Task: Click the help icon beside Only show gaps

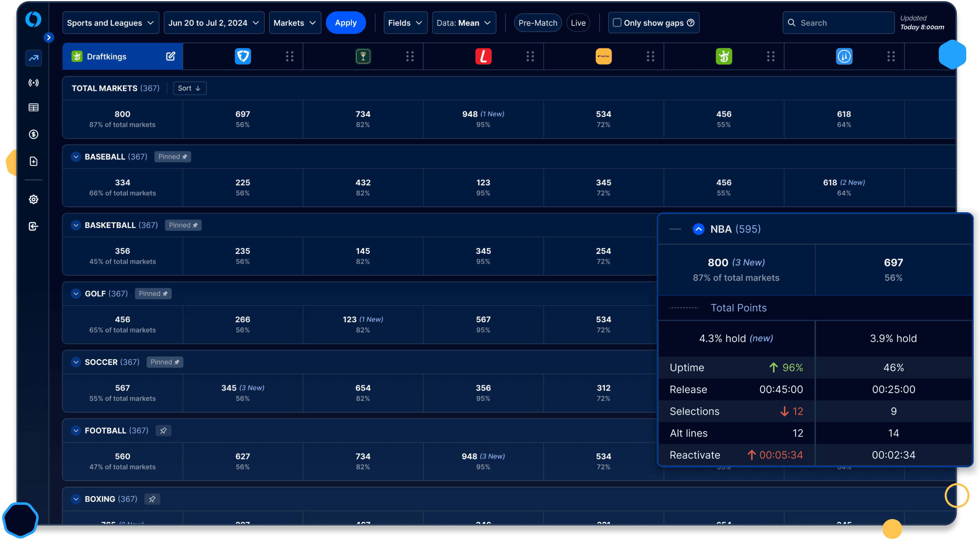Action: [x=691, y=23]
